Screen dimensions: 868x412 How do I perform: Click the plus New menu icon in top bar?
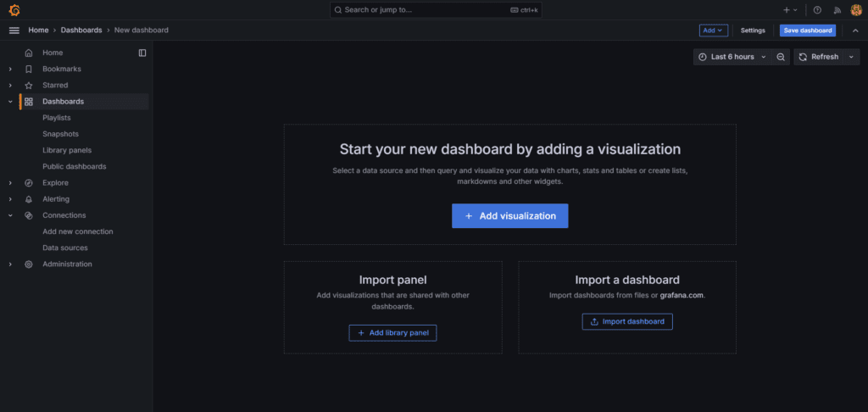click(790, 10)
